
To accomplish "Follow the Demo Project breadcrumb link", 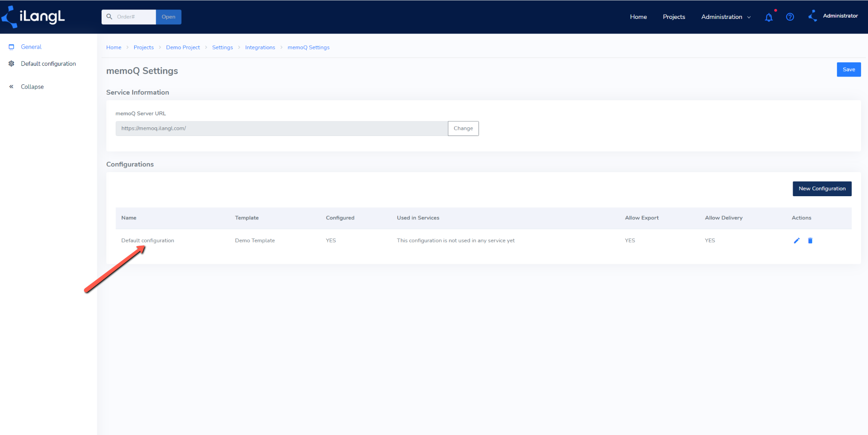I will tap(183, 47).
